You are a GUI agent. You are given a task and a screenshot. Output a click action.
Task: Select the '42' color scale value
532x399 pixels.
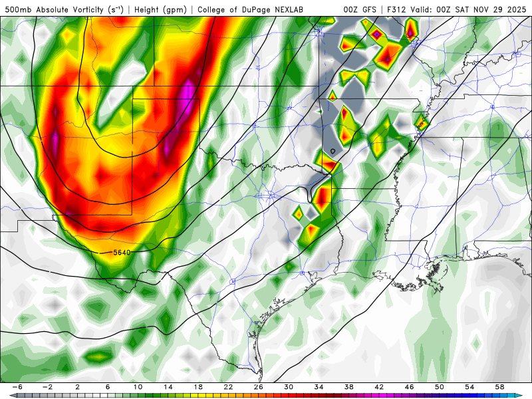tap(379, 387)
